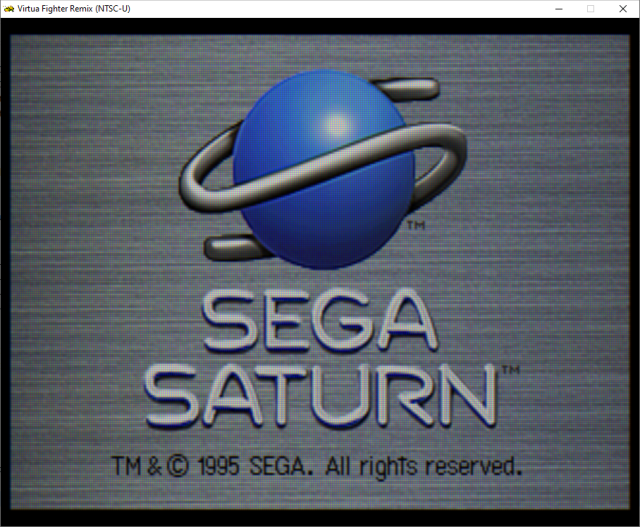Click the title text Virtua Fighter Remix (NTSC-U)
This screenshot has width=640, height=527.
click(74, 9)
